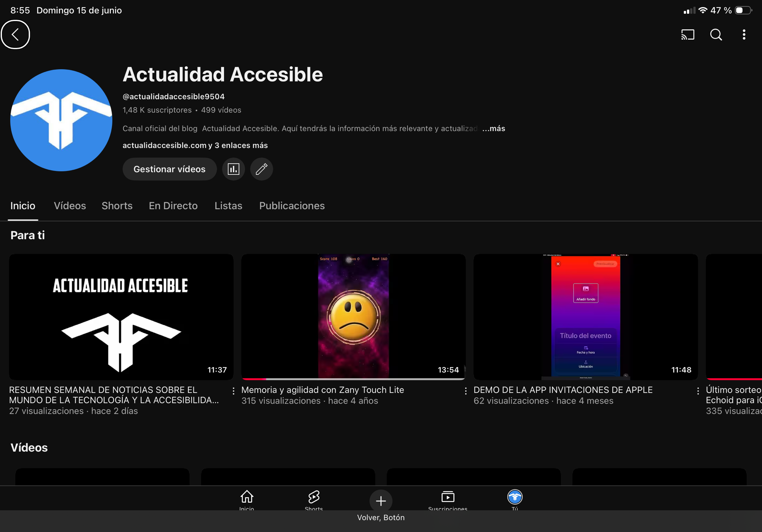Expand channel description with …más
762x532 pixels.
(x=493, y=129)
